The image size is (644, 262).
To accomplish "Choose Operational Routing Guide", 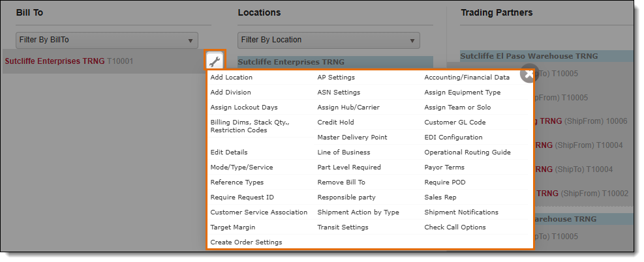I will (467, 153).
